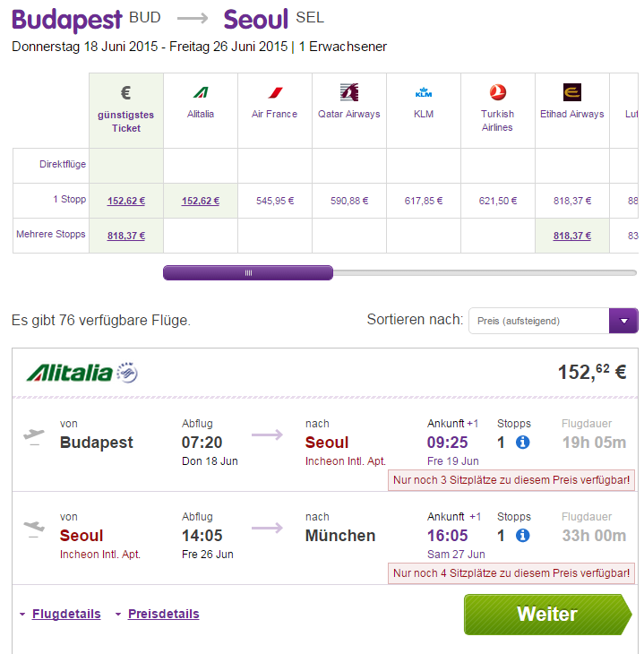Click the KLM crown logo

tap(424, 92)
